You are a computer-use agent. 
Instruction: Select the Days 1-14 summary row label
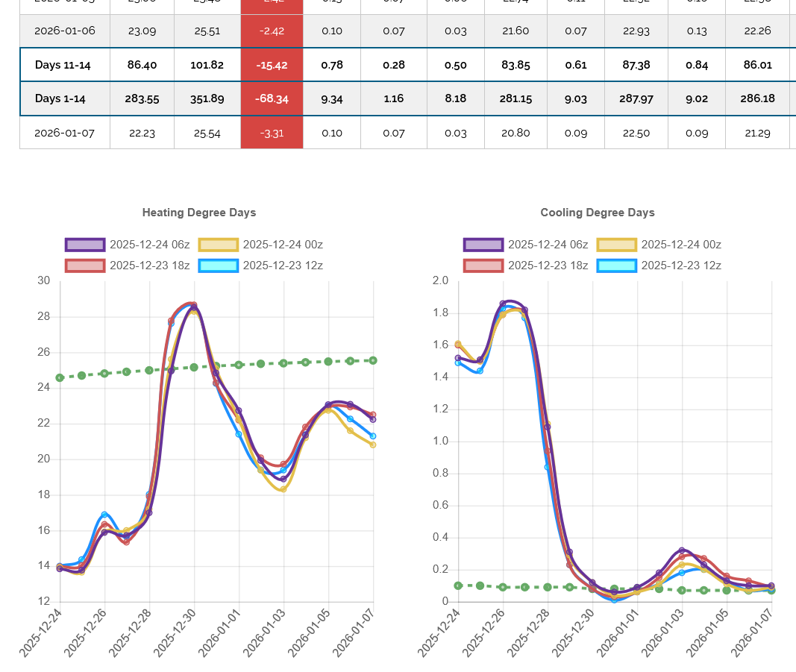[x=60, y=98]
